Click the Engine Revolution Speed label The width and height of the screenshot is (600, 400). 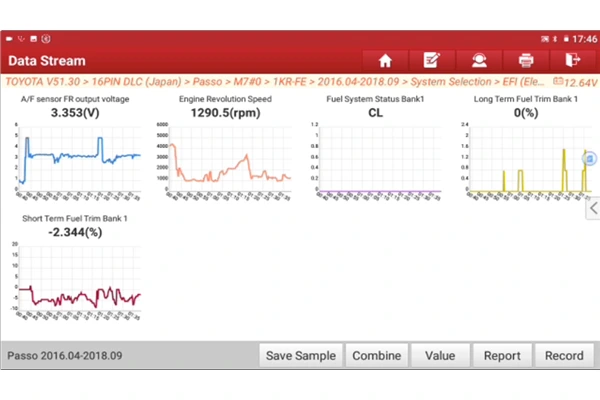[225, 99]
